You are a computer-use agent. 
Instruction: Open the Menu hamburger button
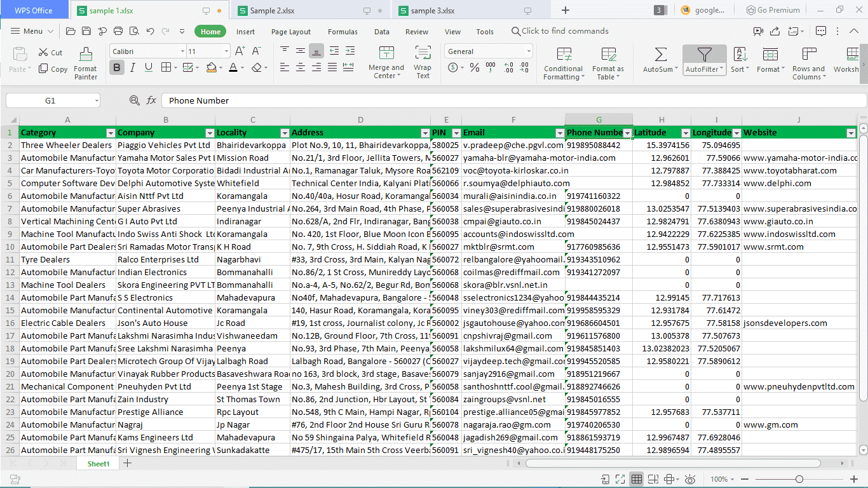[32, 31]
